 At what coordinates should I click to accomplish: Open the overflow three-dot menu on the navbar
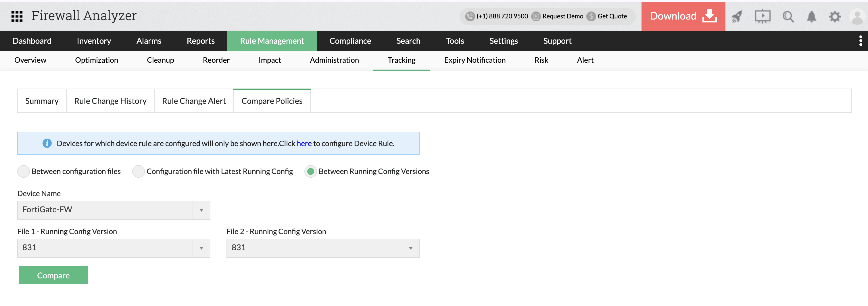[x=860, y=41]
